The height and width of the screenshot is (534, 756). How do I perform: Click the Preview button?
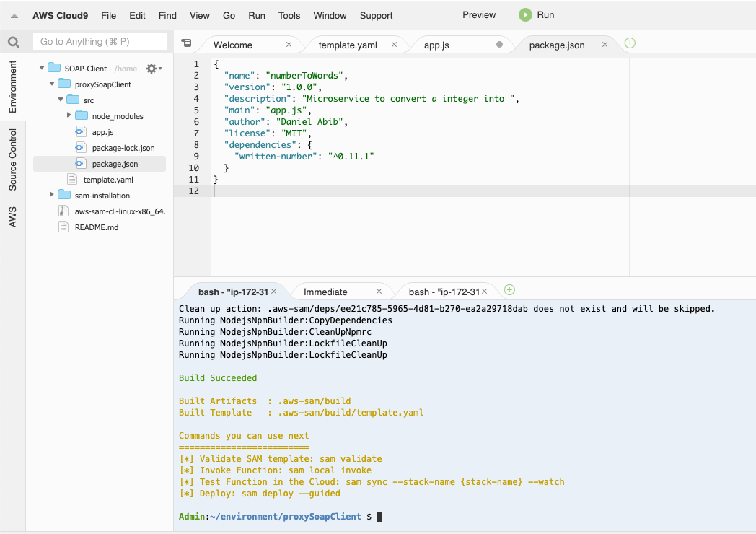tap(479, 15)
